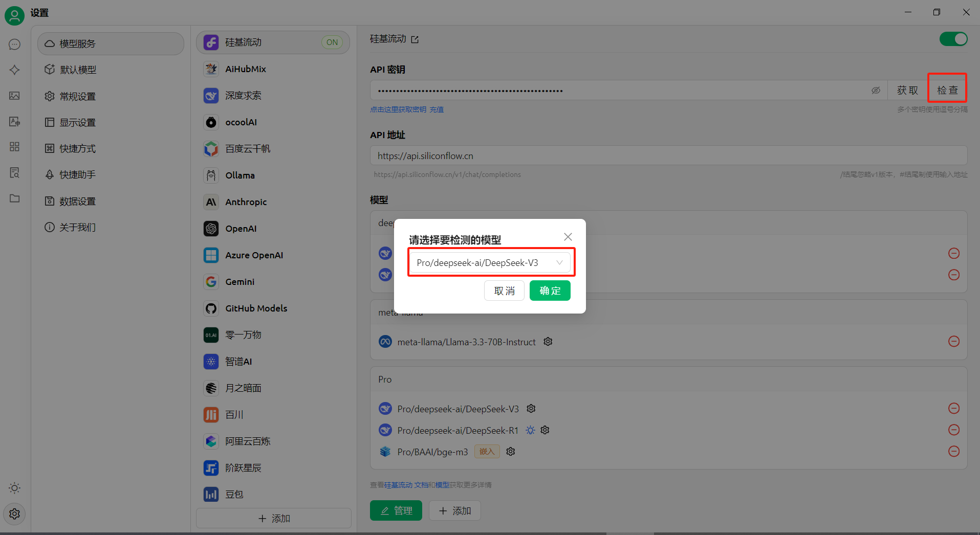Toggle the light/dark theme
980x535 pixels.
click(x=14, y=488)
